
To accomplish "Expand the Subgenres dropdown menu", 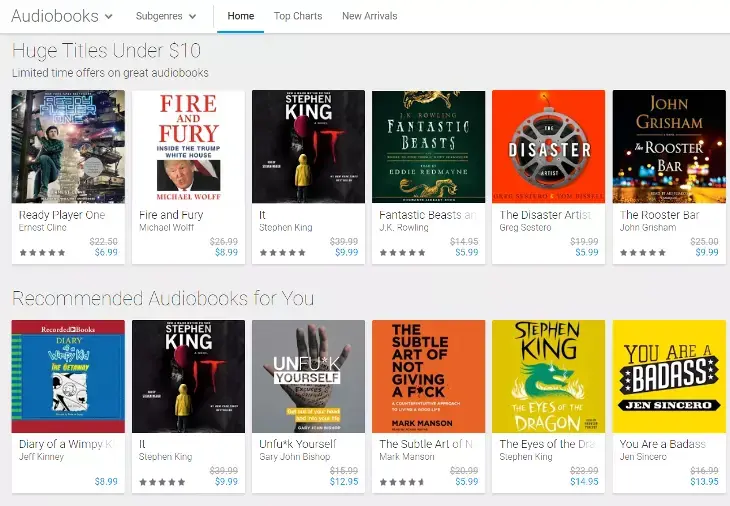I will point(166,16).
